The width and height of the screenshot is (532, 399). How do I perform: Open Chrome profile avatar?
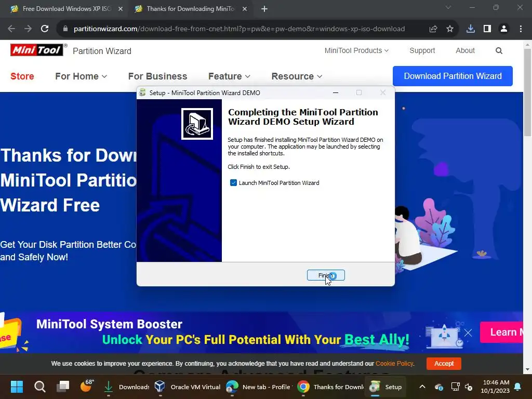pyautogui.click(x=504, y=29)
